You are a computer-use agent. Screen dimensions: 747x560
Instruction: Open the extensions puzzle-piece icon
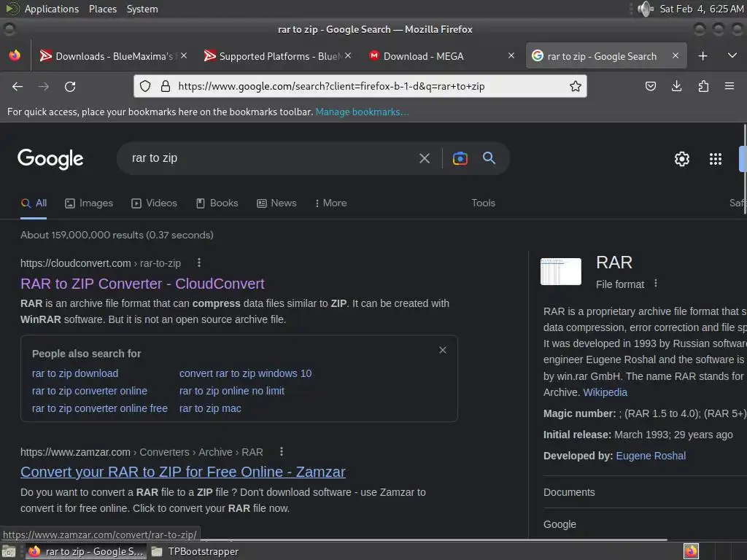tap(703, 86)
